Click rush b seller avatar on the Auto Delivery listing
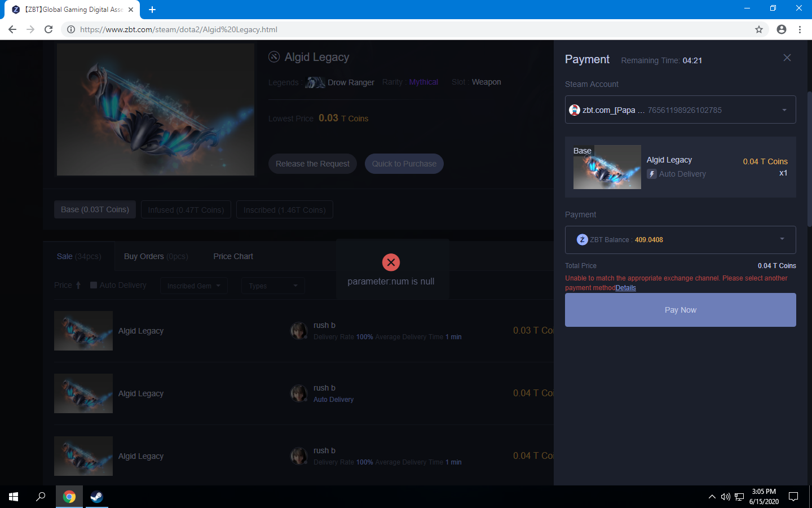Viewport: 812px width, 508px height. point(299,393)
